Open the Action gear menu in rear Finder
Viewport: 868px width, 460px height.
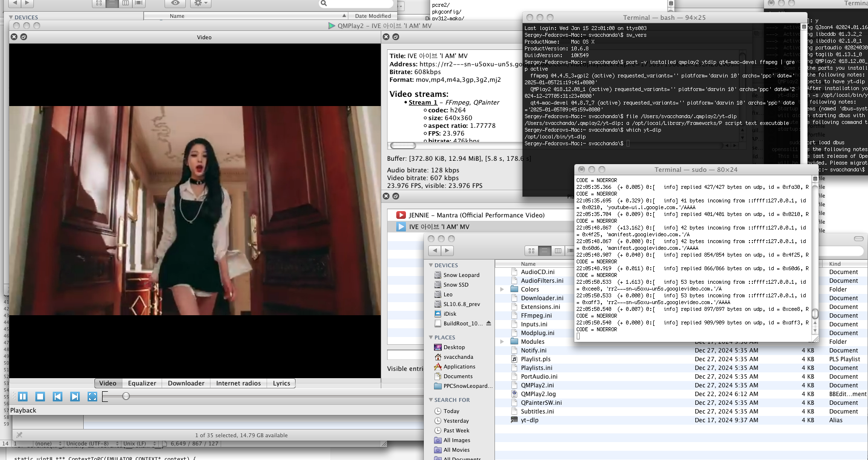click(x=200, y=3)
